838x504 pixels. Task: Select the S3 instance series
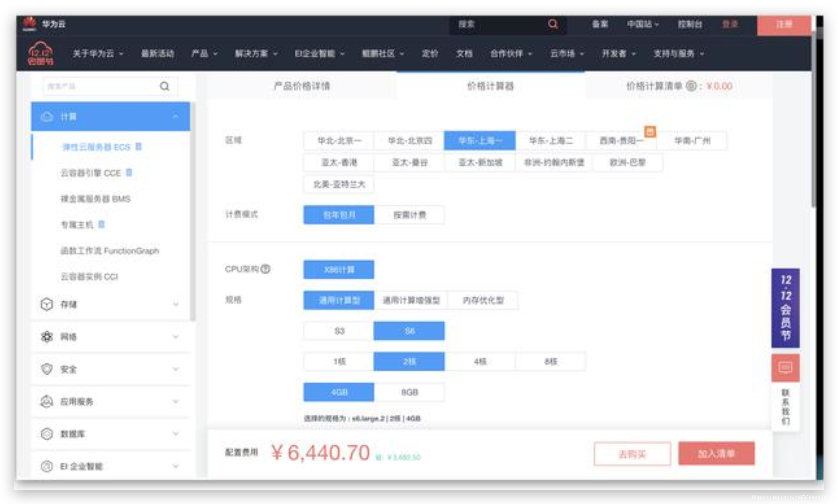[337, 331]
